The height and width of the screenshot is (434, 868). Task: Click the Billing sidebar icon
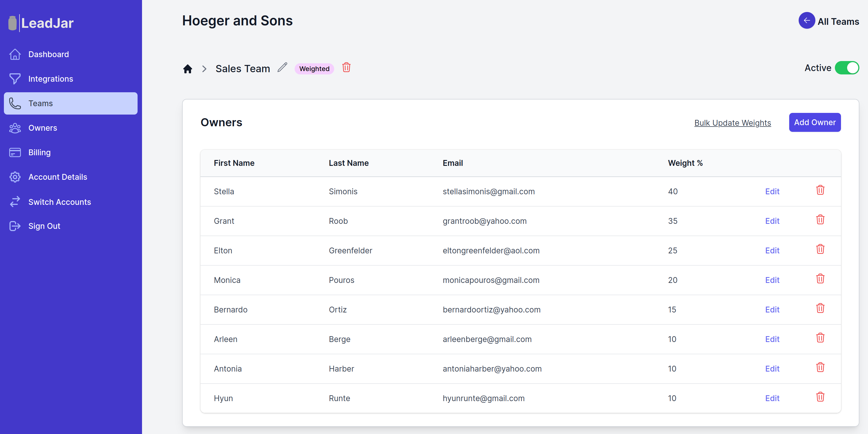point(16,152)
